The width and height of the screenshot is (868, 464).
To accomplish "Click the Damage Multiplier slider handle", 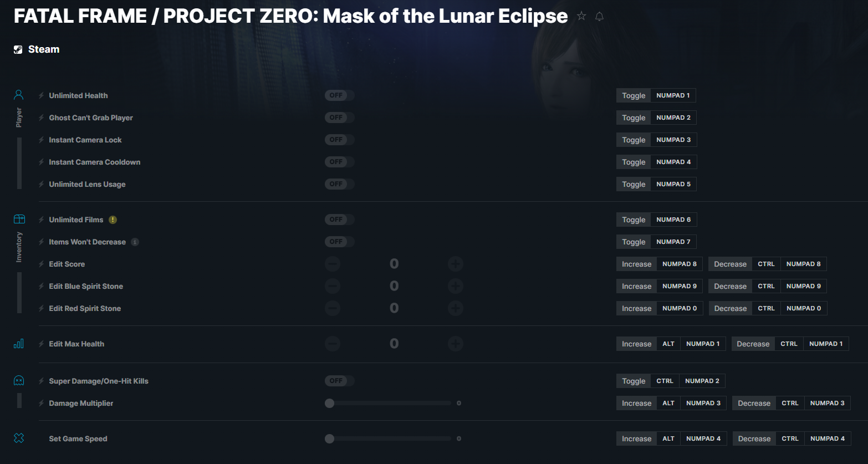I will point(329,403).
